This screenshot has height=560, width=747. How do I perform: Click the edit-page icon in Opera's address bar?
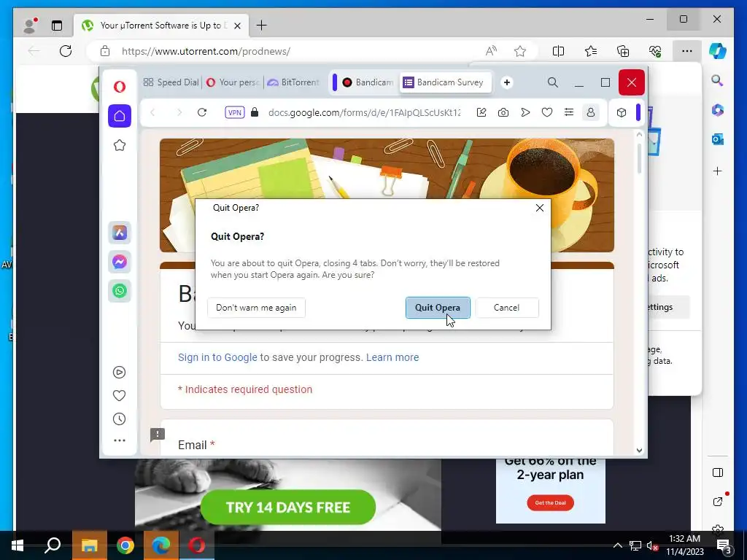pyautogui.click(x=481, y=112)
